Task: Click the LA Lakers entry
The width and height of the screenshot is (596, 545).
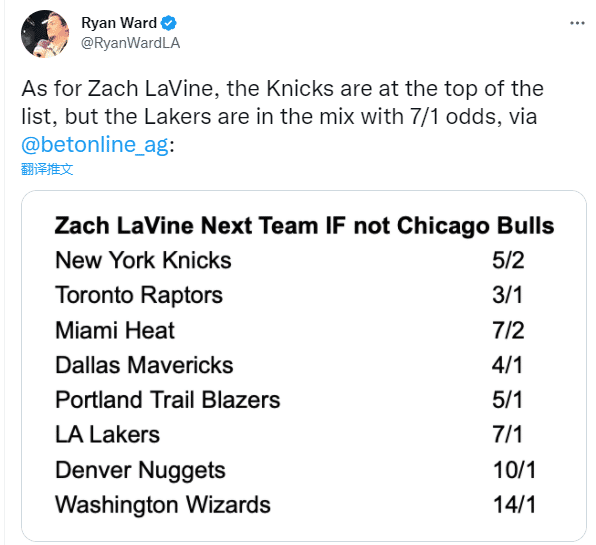Action: 108,435
